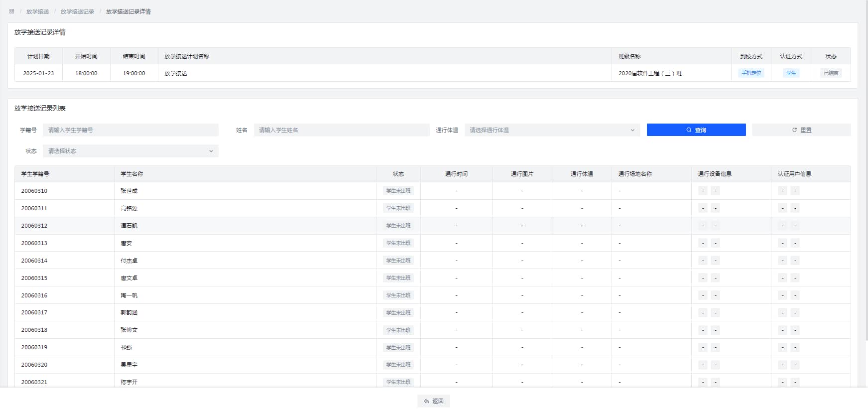This screenshot has width=868, height=414.
Task: Click the blue 查询 search button
Action: click(x=696, y=130)
